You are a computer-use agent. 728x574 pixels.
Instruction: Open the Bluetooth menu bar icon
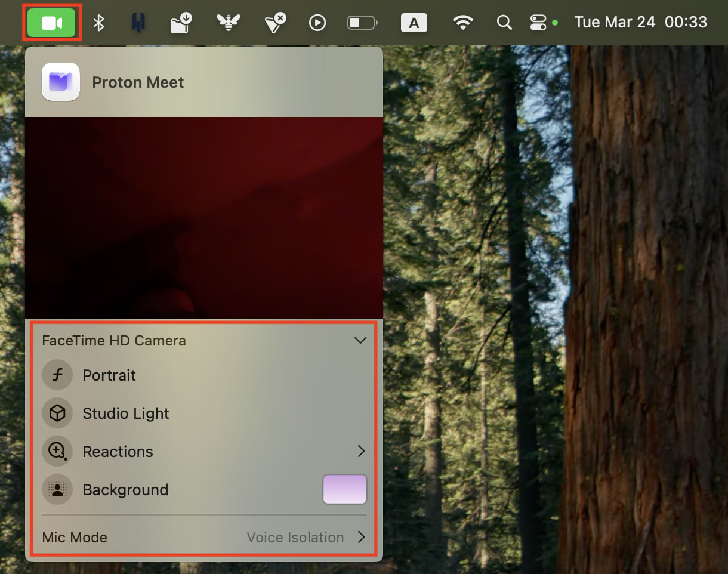[x=99, y=22]
